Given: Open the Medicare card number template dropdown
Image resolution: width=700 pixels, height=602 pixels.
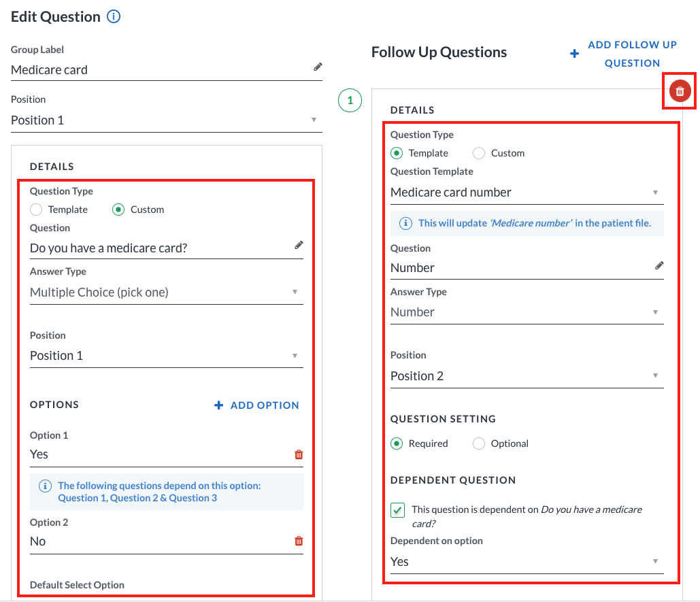Looking at the screenshot, I should coord(527,193).
